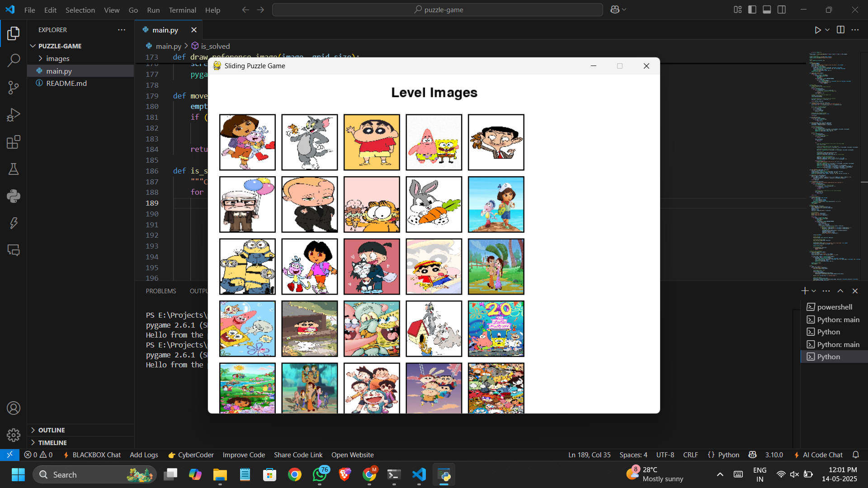Open the Copilot dropdown arrow in title bar
This screenshot has width=868, height=488.
(x=624, y=9)
